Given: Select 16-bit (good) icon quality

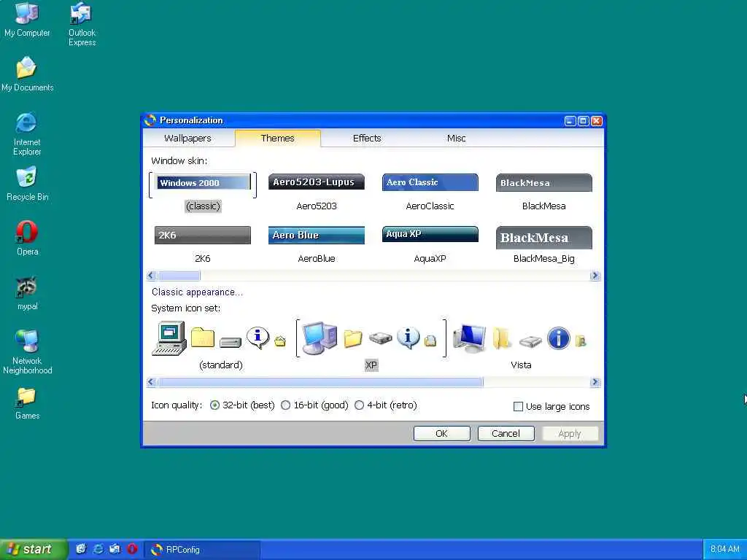Looking at the screenshot, I should point(285,405).
